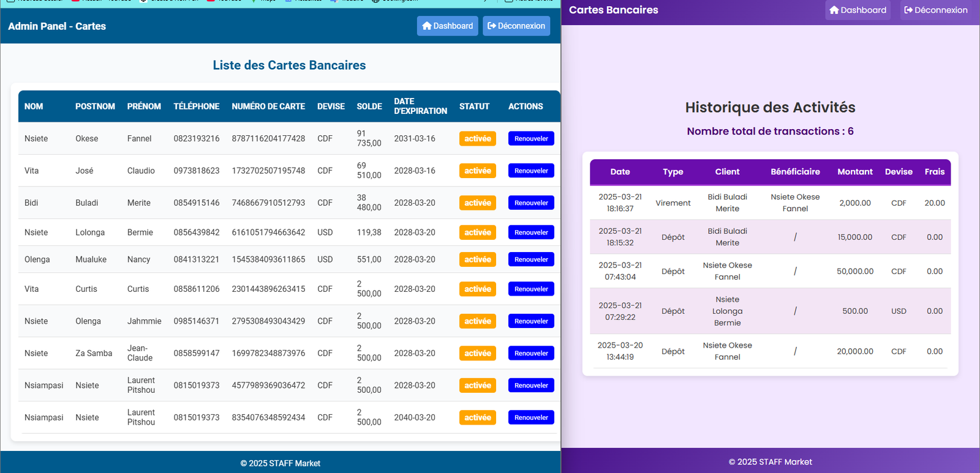Click fee value 20.00
980x473 pixels.
click(935, 203)
